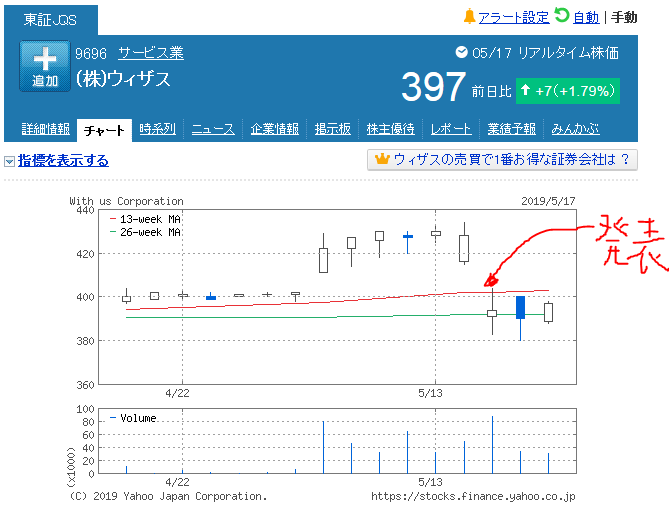The height and width of the screenshot is (512, 669).
Task: Open the 企業情報 tab
Action: click(274, 129)
